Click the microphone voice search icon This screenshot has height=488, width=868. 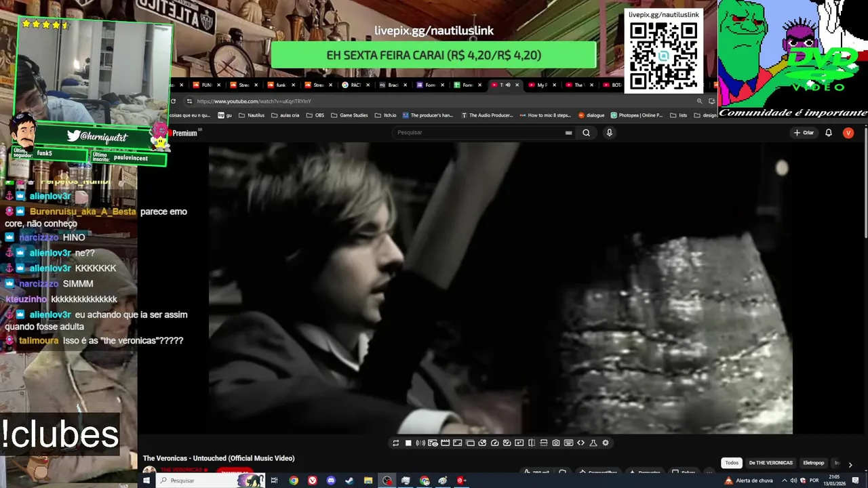[609, 133]
